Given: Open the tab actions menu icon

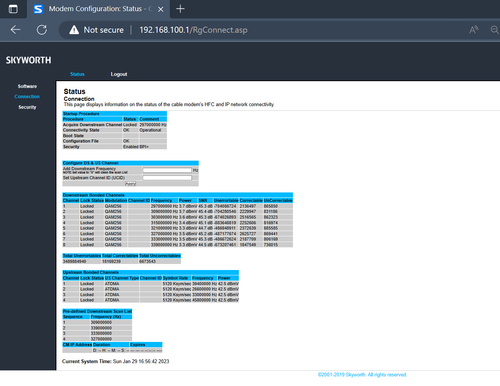Looking at the screenshot, I should [13, 9].
